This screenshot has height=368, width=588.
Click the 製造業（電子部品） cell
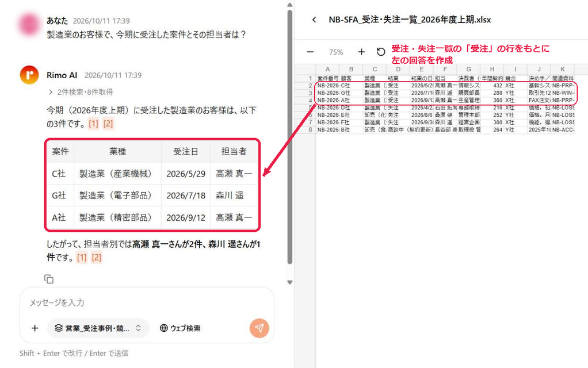(118, 195)
